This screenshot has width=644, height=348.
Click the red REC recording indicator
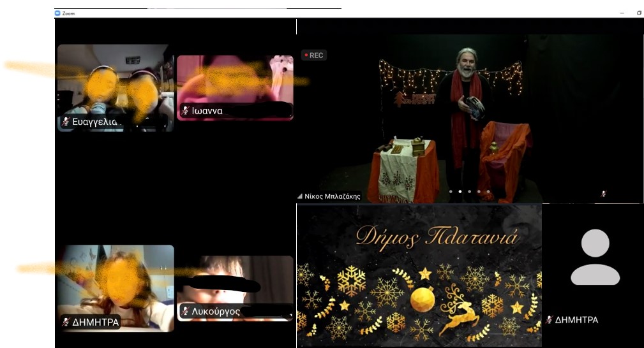coord(313,55)
